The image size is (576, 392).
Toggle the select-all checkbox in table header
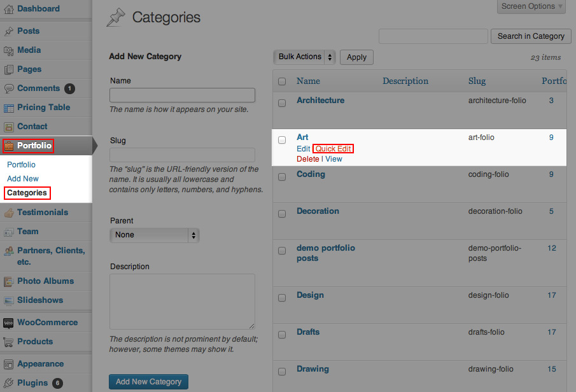282,81
